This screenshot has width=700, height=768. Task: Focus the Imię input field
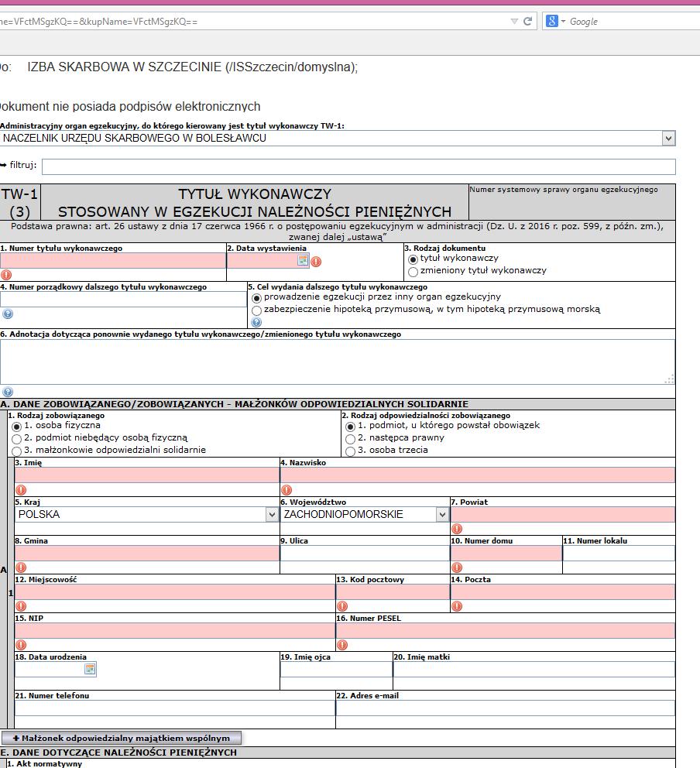tap(146, 475)
